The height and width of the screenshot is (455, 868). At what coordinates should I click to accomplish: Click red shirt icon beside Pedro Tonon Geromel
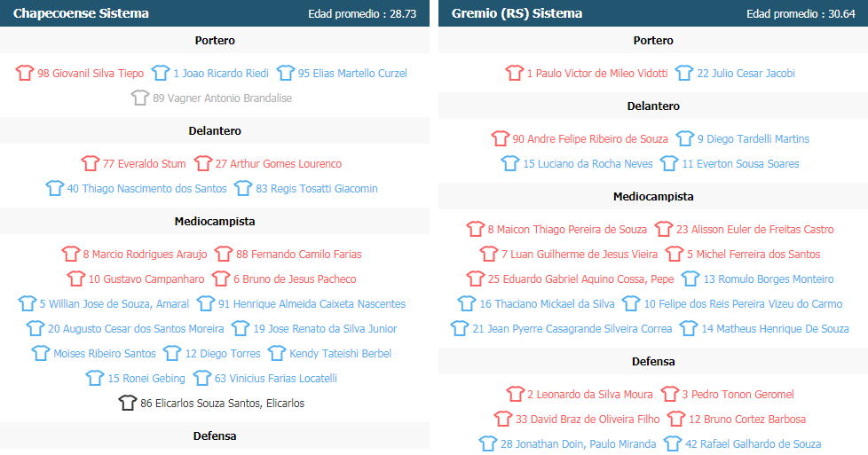(x=669, y=394)
